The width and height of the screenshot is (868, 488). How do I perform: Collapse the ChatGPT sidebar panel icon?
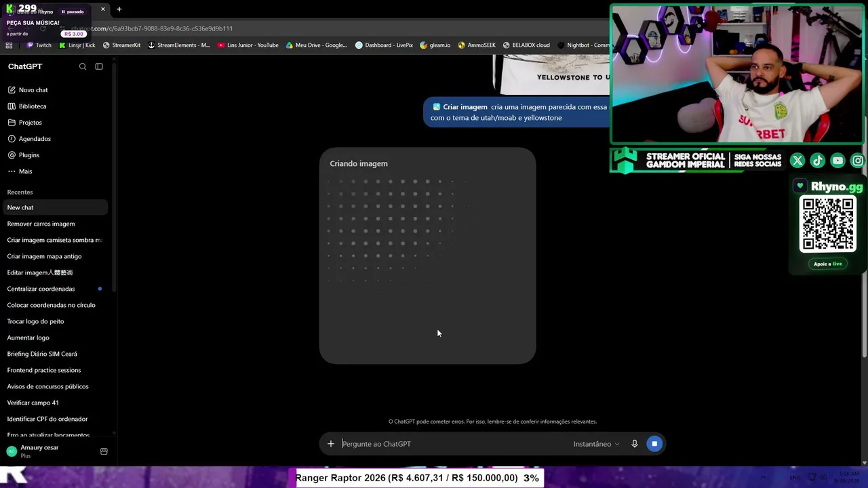point(99,66)
